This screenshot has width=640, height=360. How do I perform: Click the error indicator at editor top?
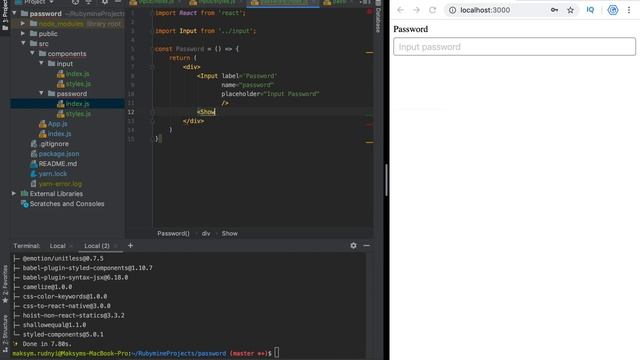[369, 11]
